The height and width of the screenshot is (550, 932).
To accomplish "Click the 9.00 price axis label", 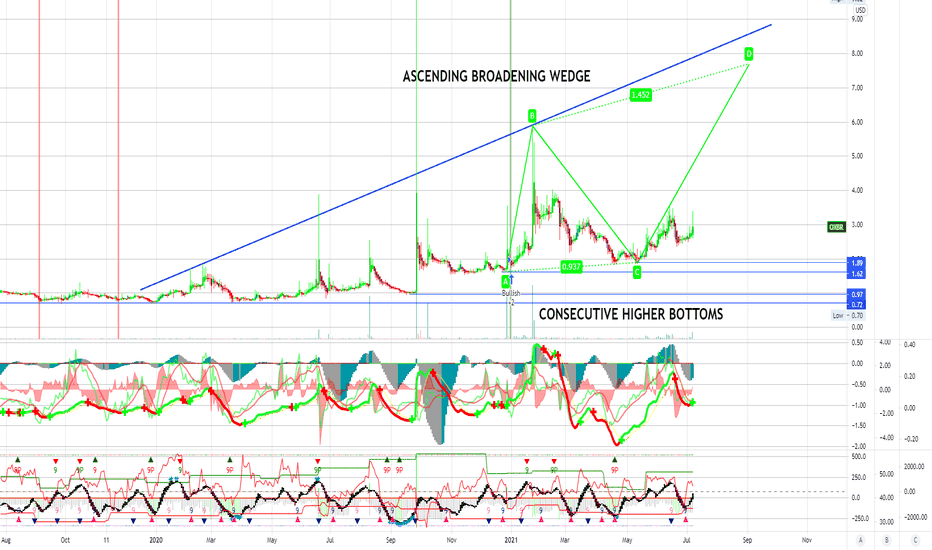I will pyautogui.click(x=857, y=19).
